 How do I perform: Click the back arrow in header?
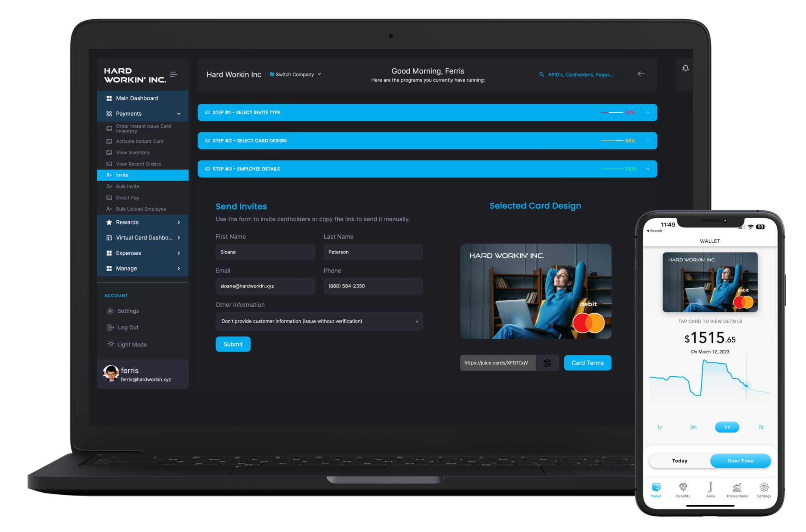pos(641,74)
